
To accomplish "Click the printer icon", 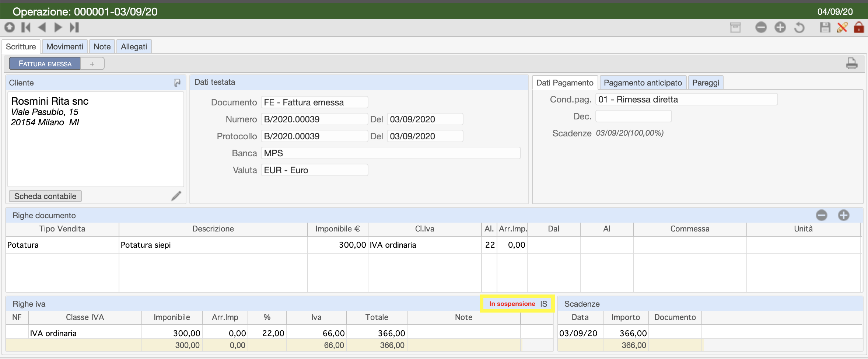I will point(851,63).
